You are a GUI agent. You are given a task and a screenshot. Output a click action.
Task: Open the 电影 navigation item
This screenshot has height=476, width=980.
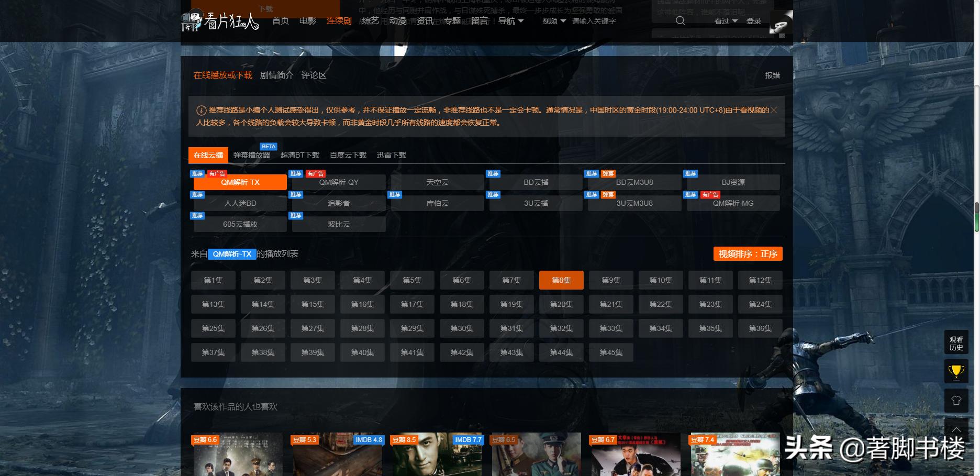308,21
